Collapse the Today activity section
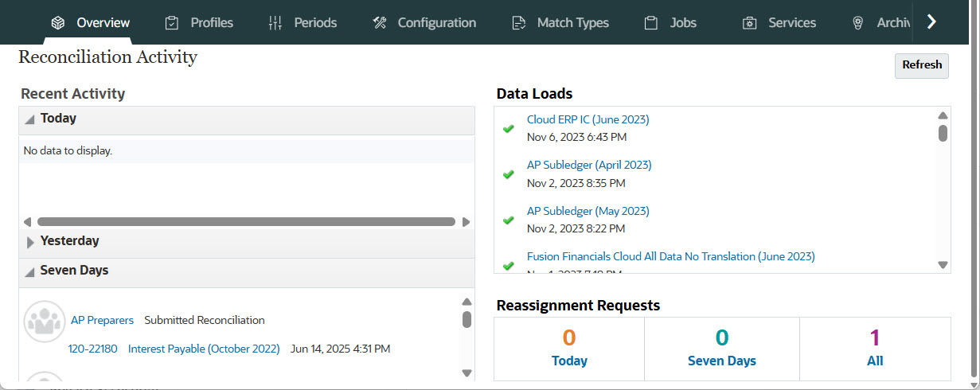Viewport: 980px width, 390px height. point(29,119)
